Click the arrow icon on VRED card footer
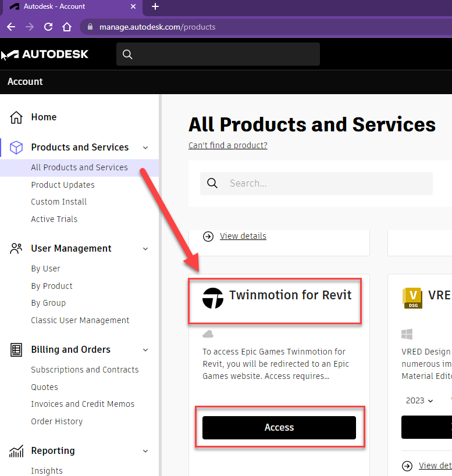 coord(407,466)
